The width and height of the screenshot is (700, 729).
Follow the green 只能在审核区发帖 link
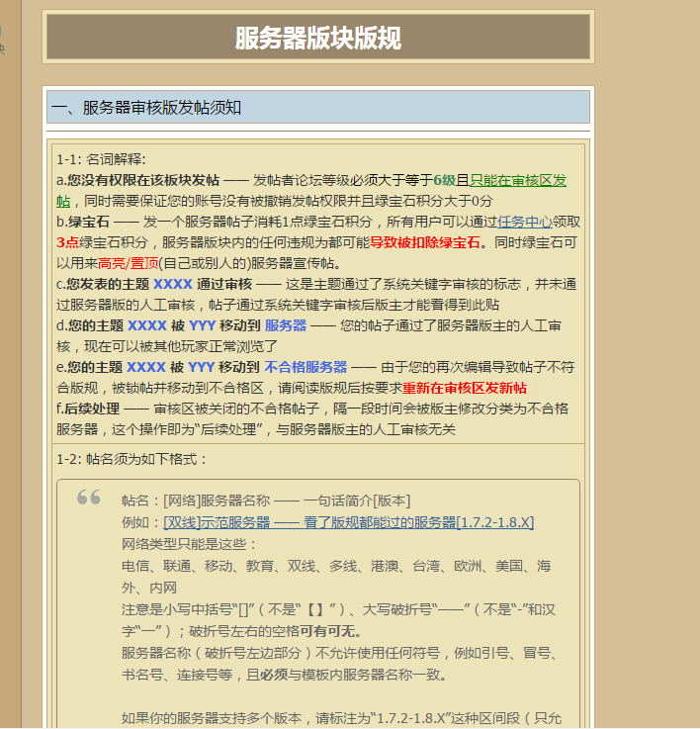click(518, 180)
